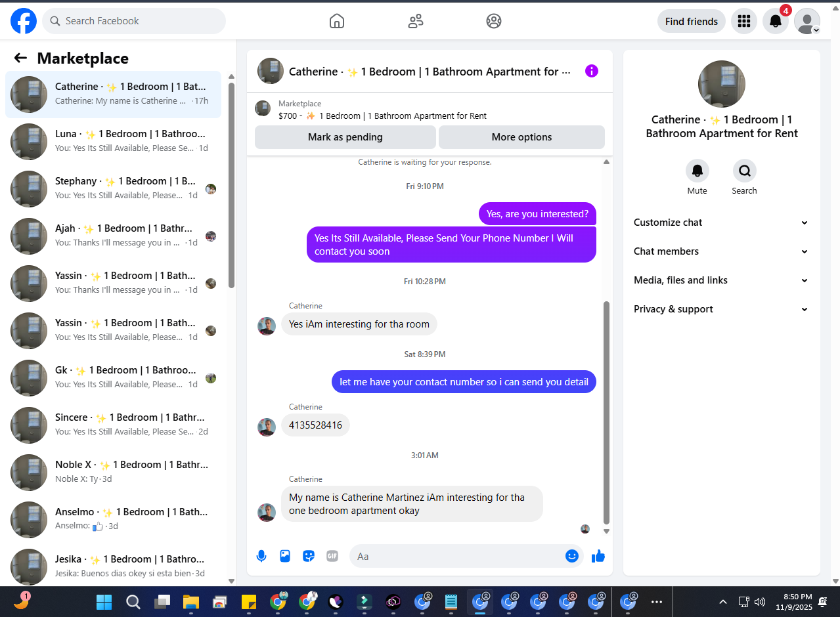Open File Explorer in the taskbar
The height and width of the screenshot is (617, 840).
point(191,602)
